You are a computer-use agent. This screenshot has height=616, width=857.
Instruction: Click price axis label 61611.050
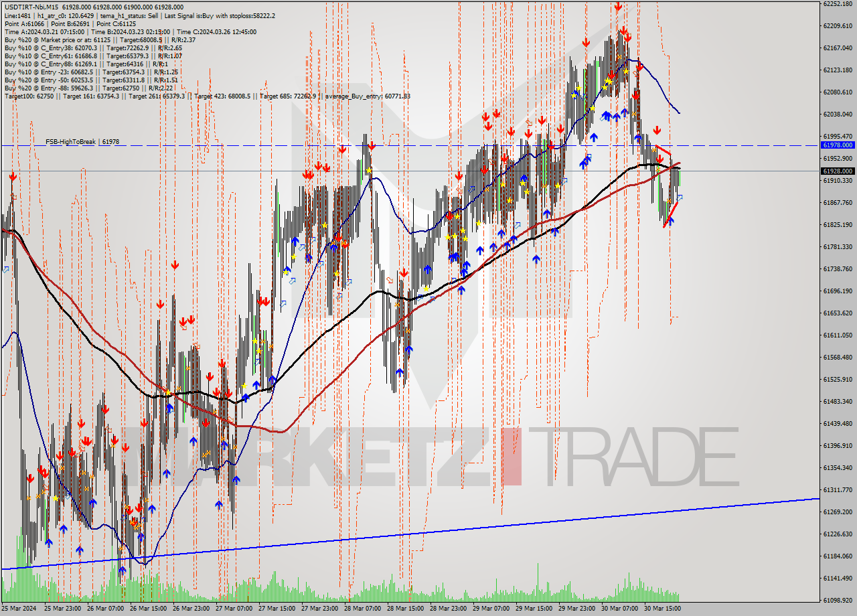coord(838,335)
